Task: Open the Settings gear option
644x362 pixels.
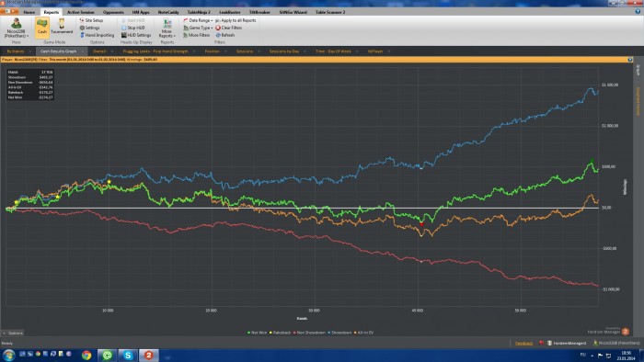Action: coord(89,28)
